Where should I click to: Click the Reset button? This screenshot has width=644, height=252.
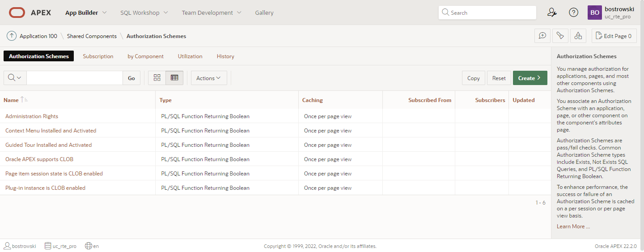[499, 78]
